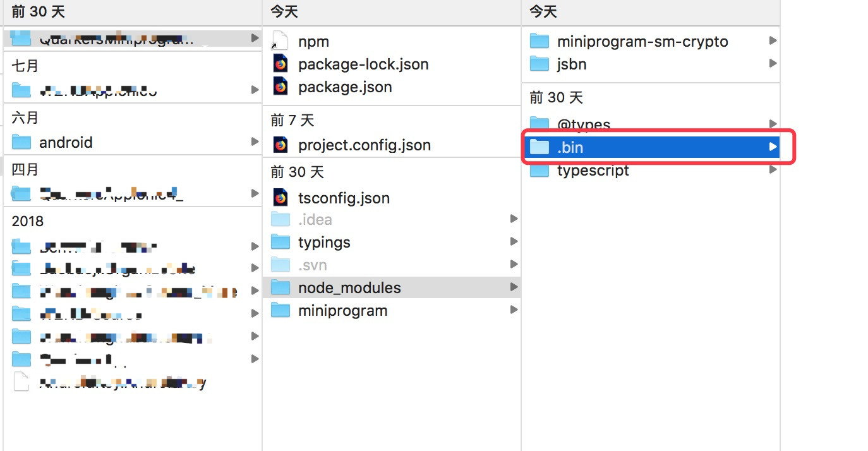Click the npm alias file icon
868x451 pixels.
tap(279, 41)
